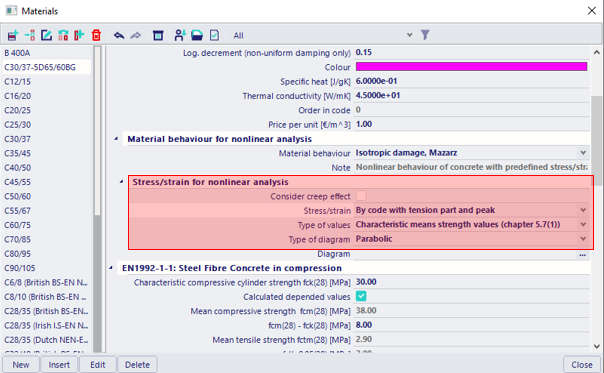This screenshot has height=373, width=604.
Task: Click the Close button
Action: (582, 365)
